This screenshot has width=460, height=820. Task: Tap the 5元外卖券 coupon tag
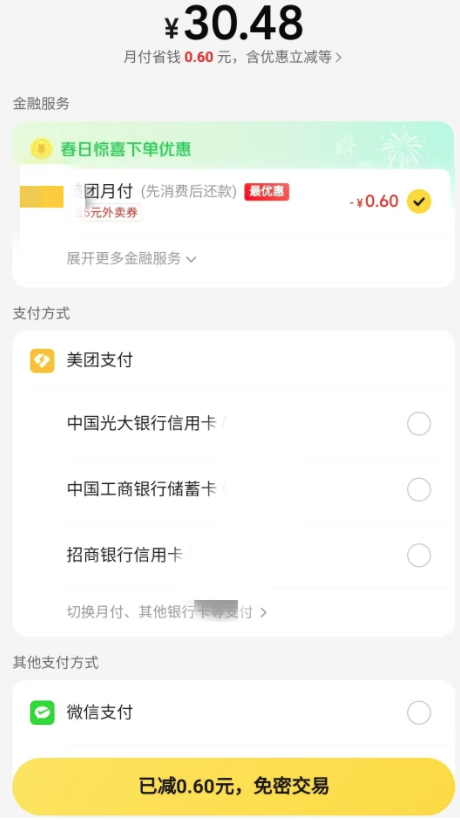(x=108, y=212)
